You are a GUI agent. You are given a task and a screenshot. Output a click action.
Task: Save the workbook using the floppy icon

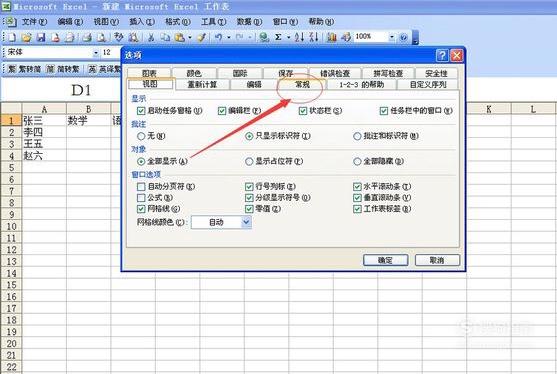click(x=41, y=37)
